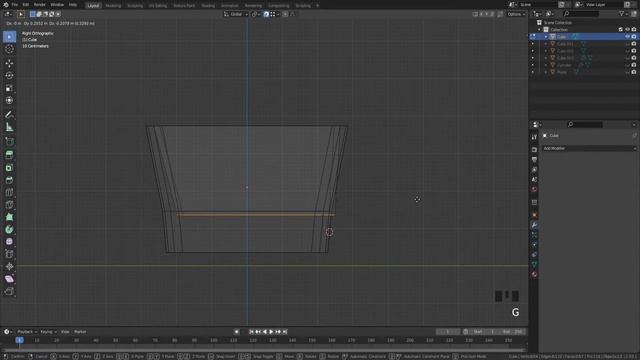Open the viewport Options dropdown
Image resolution: width=640 pixels, height=360 pixels.
(516, 14)
